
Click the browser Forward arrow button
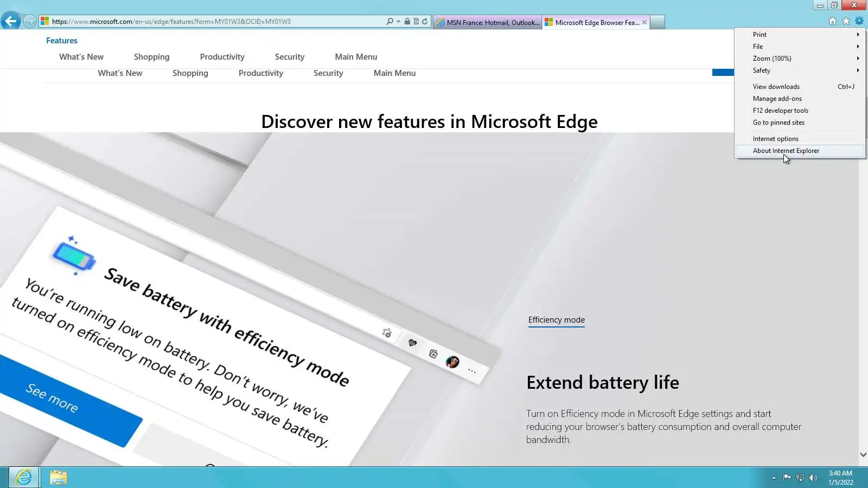[30, 22]
